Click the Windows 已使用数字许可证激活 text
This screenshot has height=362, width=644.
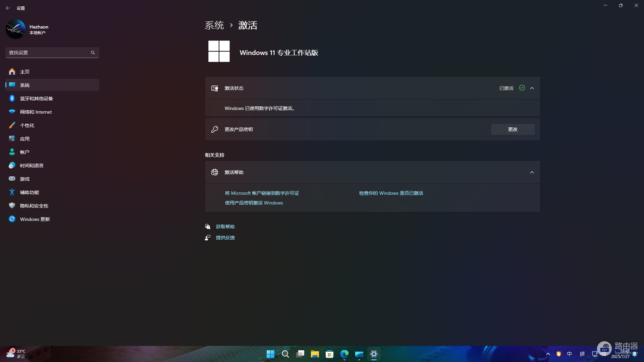click(260, 108)
